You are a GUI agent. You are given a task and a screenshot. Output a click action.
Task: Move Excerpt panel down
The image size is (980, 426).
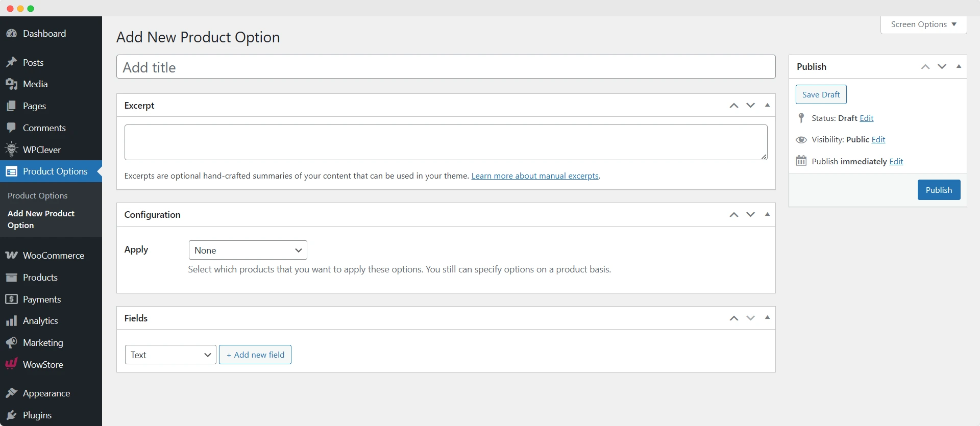[x=750, y=106]
